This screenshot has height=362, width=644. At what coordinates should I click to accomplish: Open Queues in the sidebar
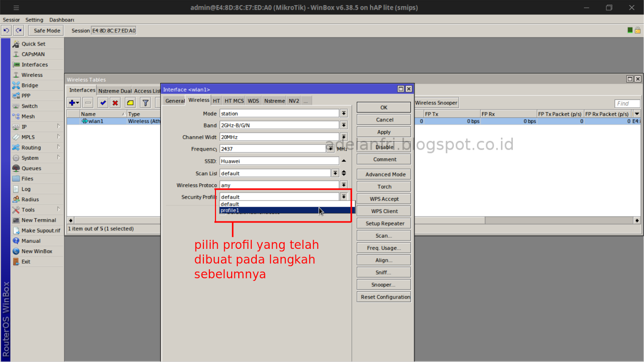pos(31,168)
